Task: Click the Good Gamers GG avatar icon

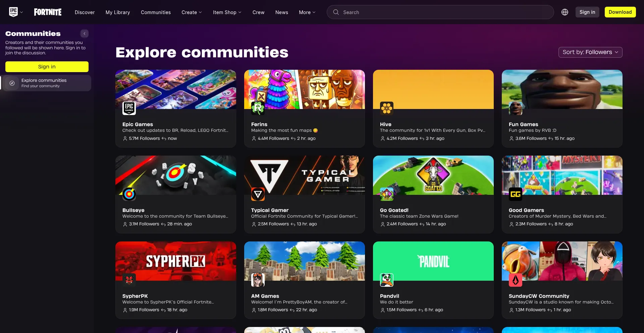Action: 516,194
